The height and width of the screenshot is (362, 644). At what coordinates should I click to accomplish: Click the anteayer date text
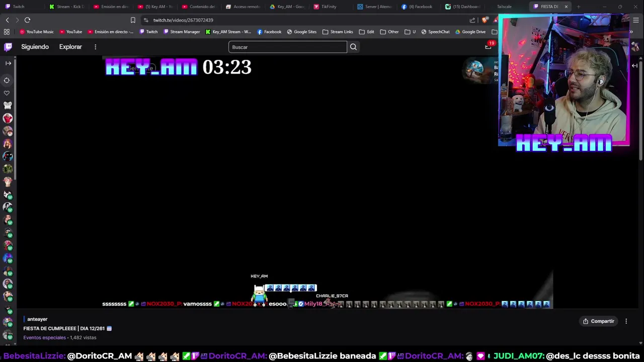point(37,319)
